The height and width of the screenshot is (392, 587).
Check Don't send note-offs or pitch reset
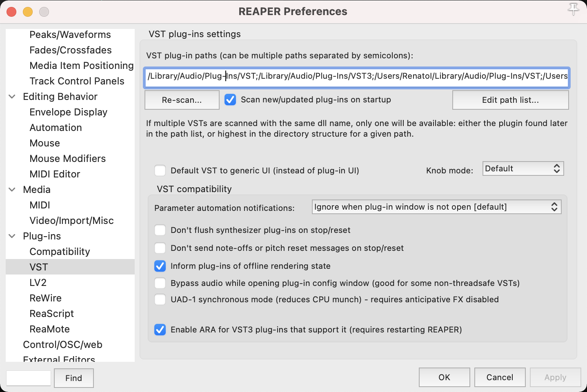(x=160, y=248)
